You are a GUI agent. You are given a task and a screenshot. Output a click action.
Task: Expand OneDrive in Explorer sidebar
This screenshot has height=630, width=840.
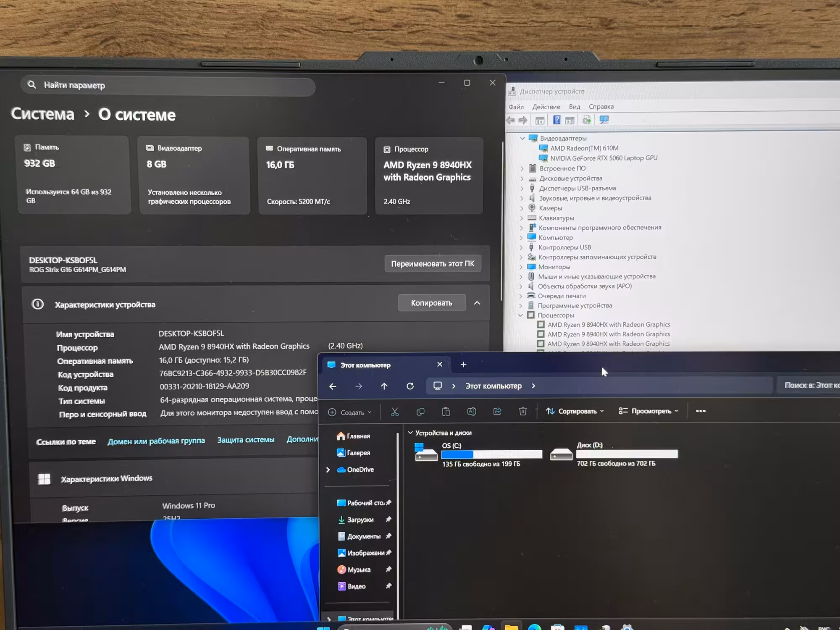pyautogui.click(x=328, y=470)
